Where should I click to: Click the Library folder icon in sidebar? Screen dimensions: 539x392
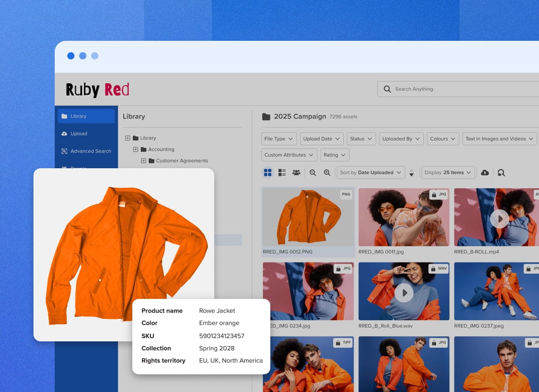click(x=64, y=116)
